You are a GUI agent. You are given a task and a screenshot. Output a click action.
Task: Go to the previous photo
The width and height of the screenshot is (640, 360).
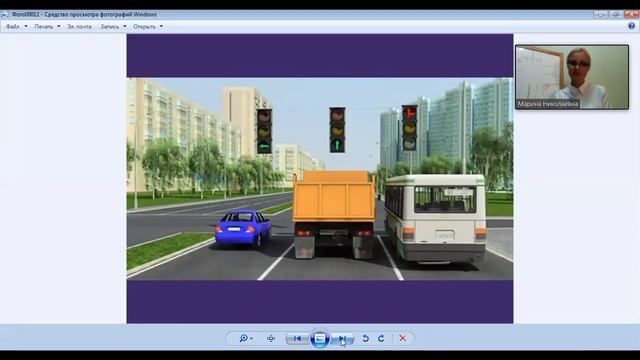298,338
